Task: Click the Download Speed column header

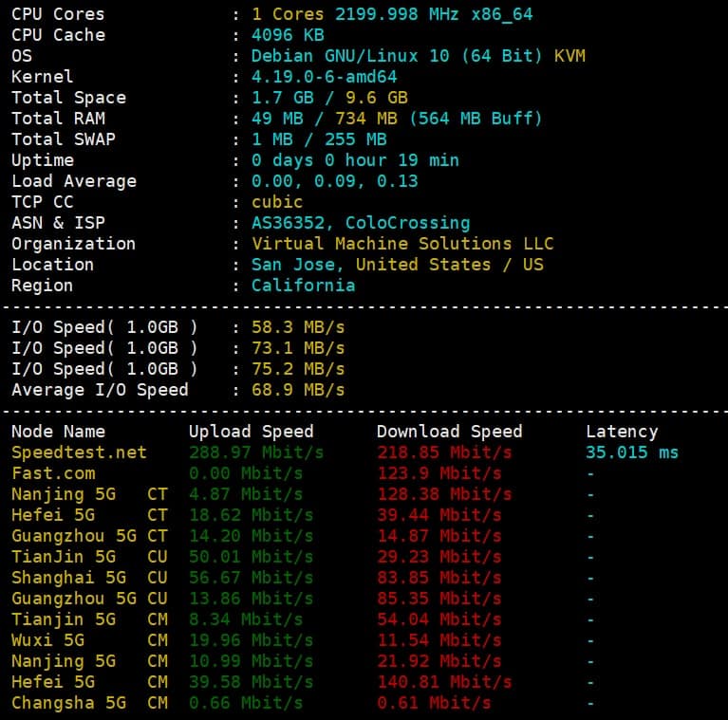Action: coord(449,432)
